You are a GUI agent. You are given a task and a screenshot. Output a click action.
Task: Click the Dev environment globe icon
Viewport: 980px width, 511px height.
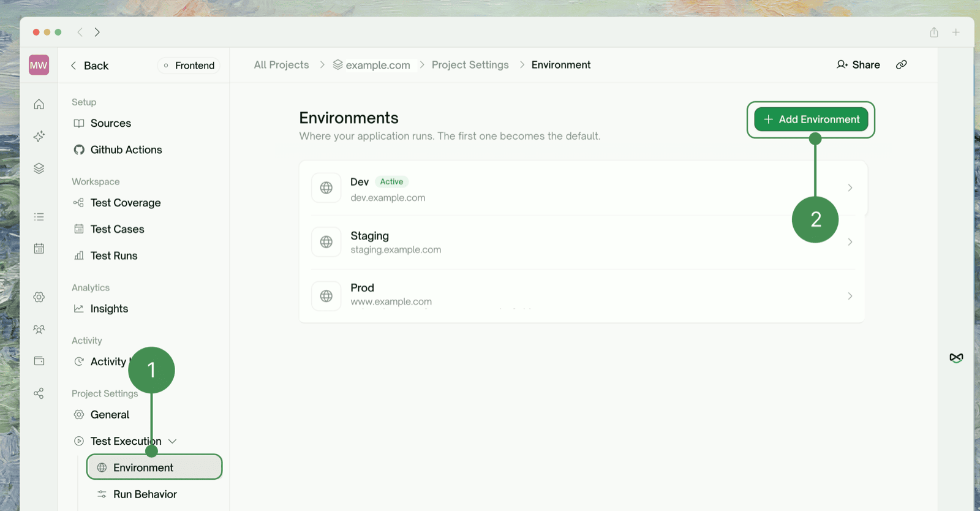click(326, 187)
